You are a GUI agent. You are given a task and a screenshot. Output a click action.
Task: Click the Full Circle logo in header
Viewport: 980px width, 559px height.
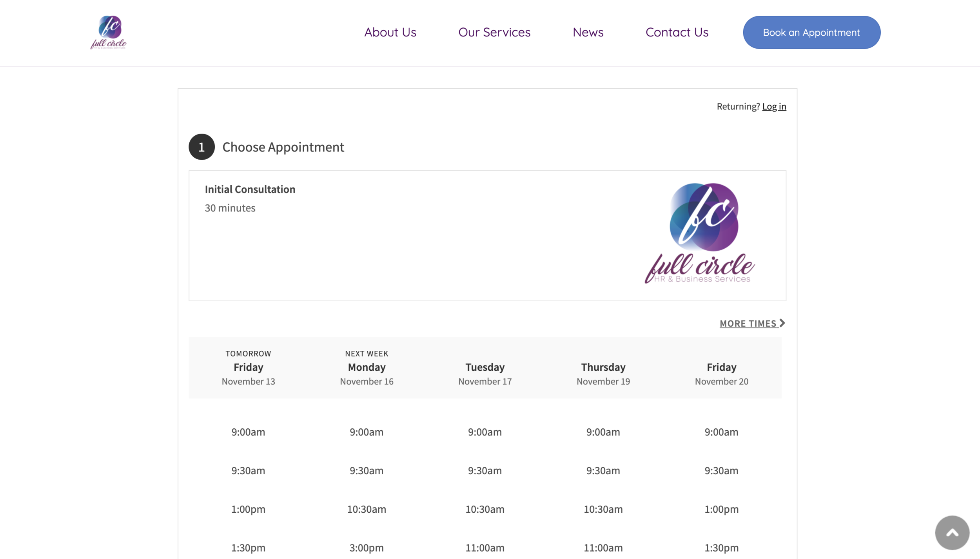(x=109, y=32)
